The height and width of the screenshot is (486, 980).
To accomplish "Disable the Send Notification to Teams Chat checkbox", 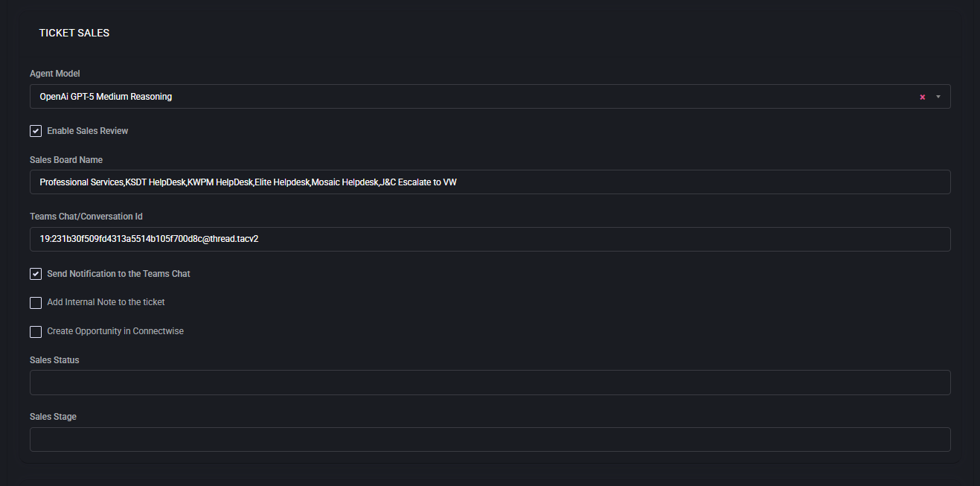I will pos(36,274).
